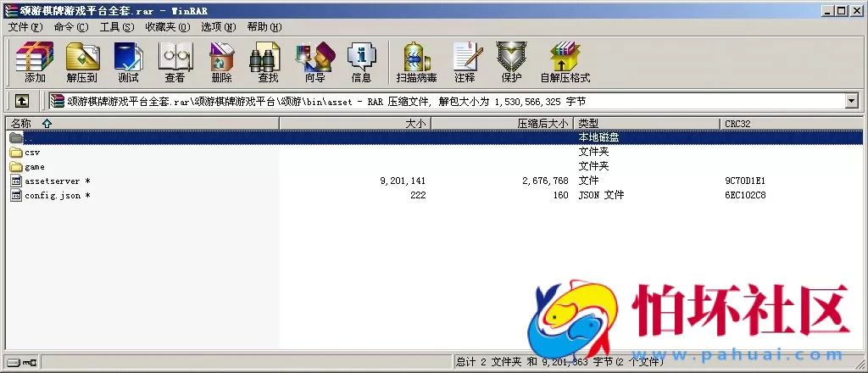
Task: Click the "本地磁盘" type cell
Action: pos(599,138)
